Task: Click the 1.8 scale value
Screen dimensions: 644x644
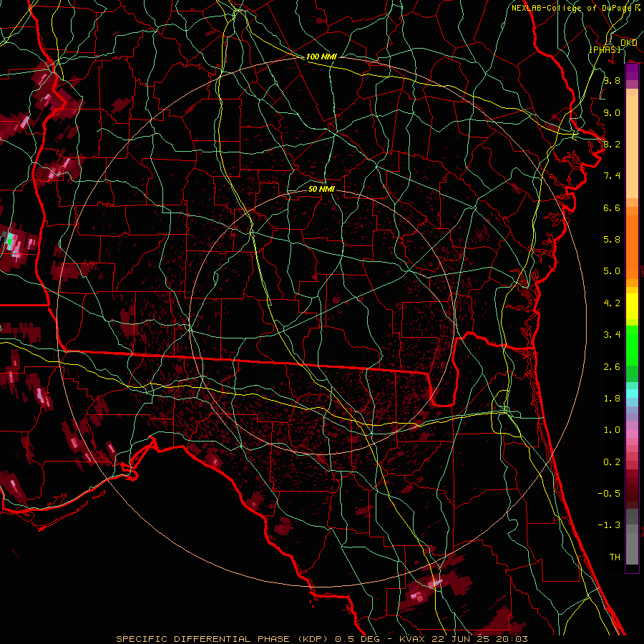Action: 612,399
